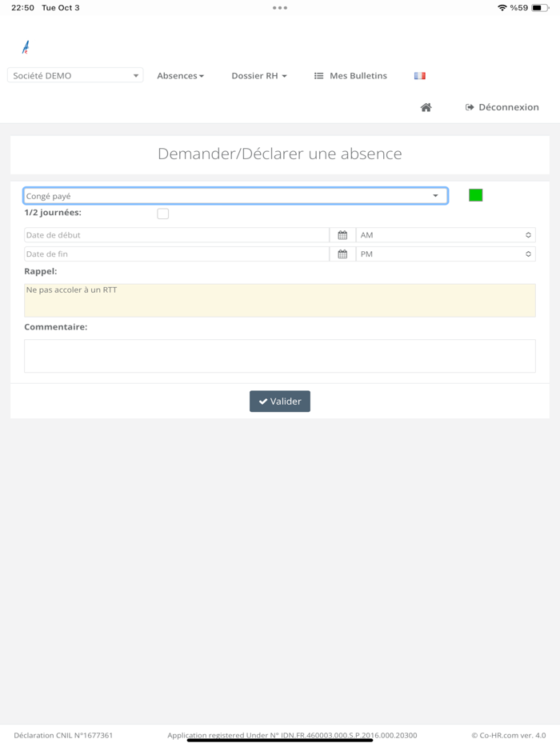Click the Co-HR.com ver. 4.0 footer text
This screenshot has width=560, height=747.
tap(509, 735)
